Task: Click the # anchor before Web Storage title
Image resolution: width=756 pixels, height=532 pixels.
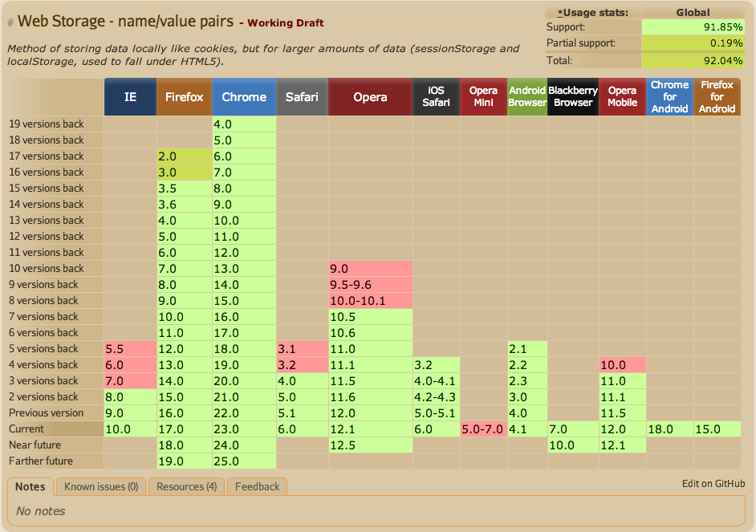Action: coord(10,22)
